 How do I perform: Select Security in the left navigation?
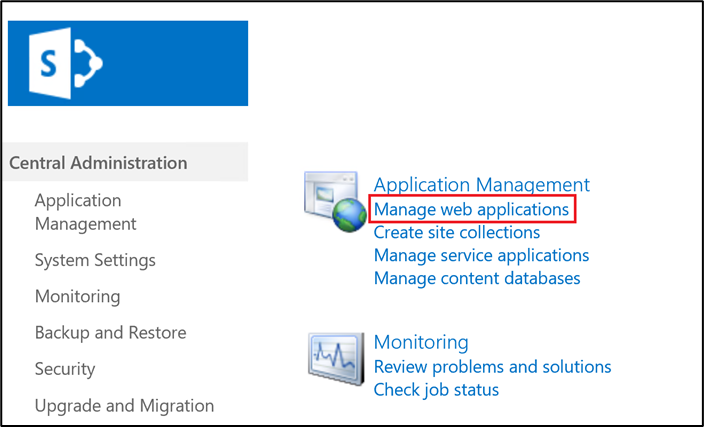(x=66, y=369)
